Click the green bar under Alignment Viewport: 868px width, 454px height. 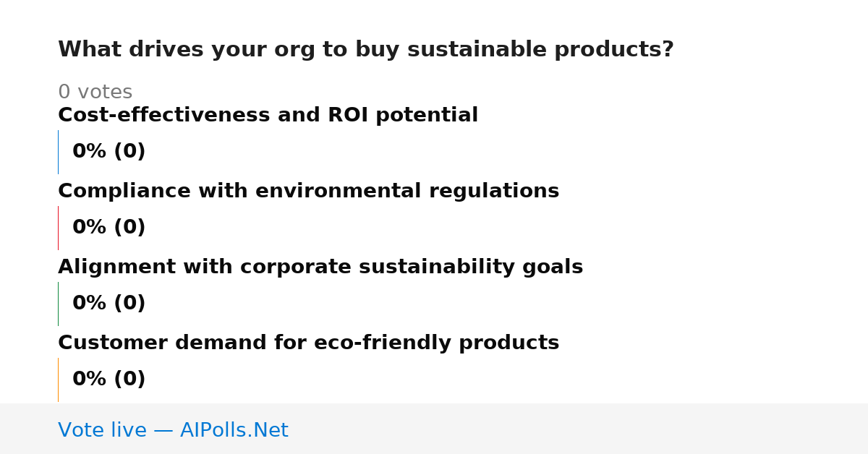tap(58, 304)
